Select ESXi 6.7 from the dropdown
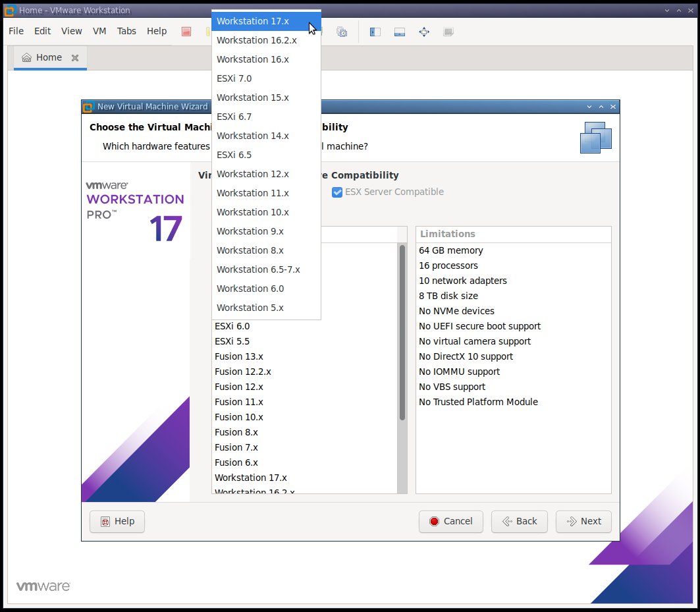Viewport: 700px width, 612px height. pyautogui.click(x=266, y=117)
